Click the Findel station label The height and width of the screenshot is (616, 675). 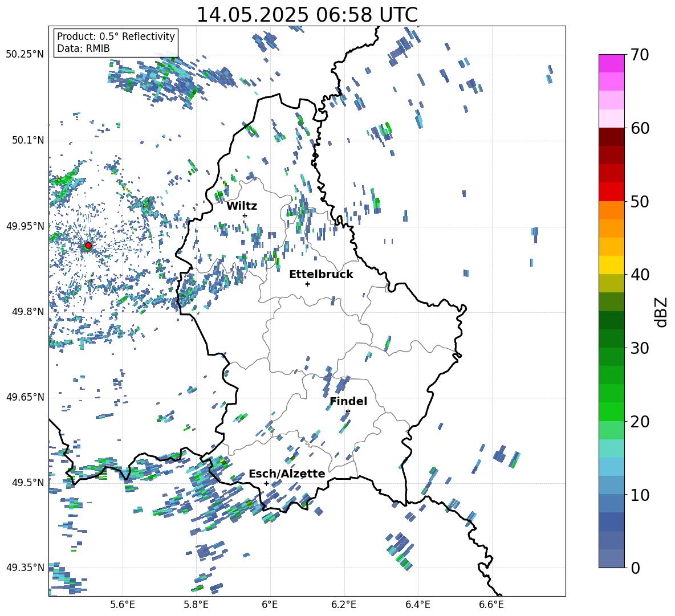coord(348,401)
